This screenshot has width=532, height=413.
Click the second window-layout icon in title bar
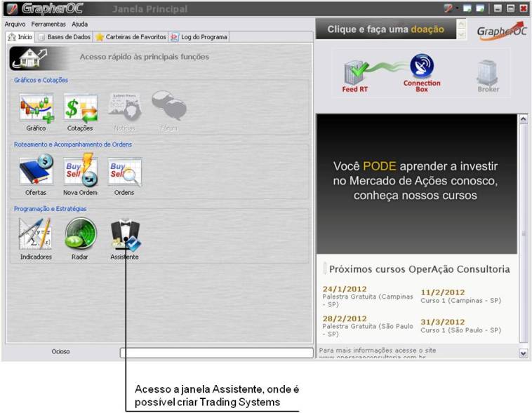[480, 9]
